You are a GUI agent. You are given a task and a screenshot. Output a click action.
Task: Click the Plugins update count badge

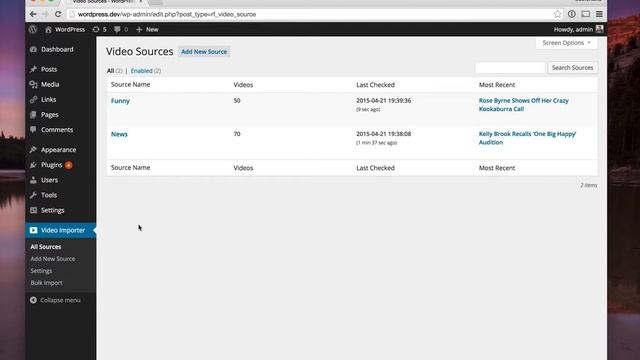[69, 165]
